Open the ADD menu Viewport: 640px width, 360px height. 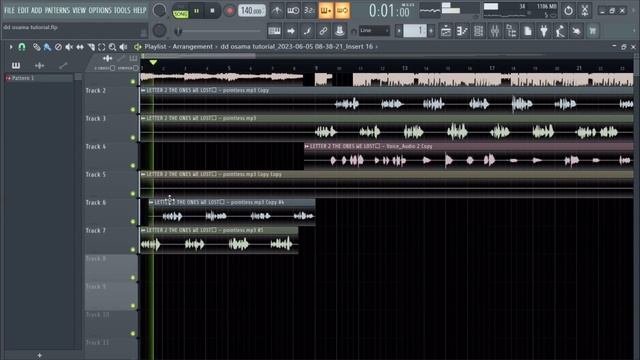[36, 10]
